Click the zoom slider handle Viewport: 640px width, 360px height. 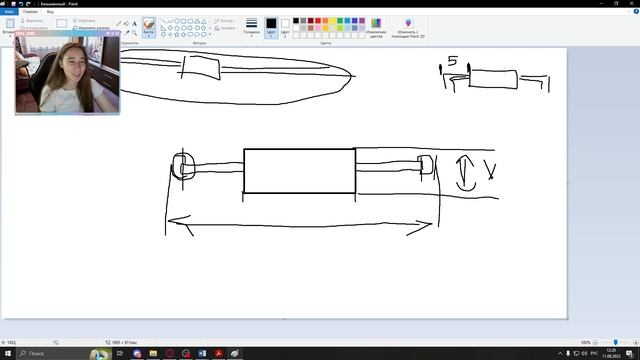pyautogui.click(x=616, y=342)
